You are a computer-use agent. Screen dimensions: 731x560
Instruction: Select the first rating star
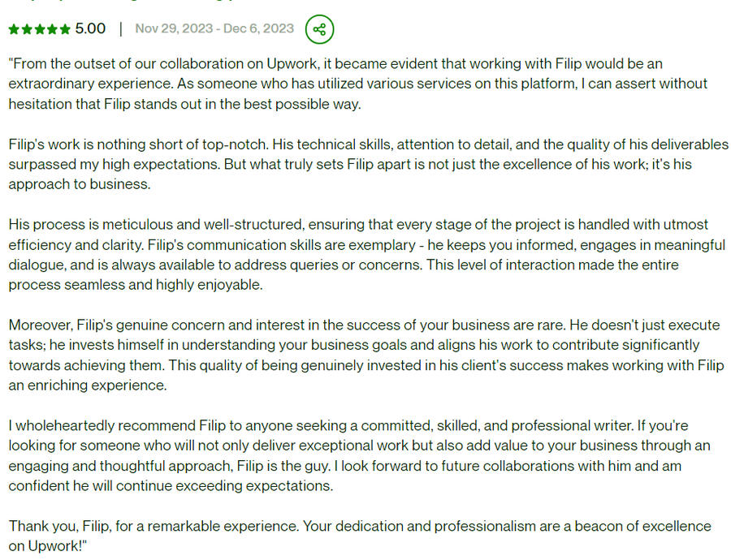(x=14, y=28)
